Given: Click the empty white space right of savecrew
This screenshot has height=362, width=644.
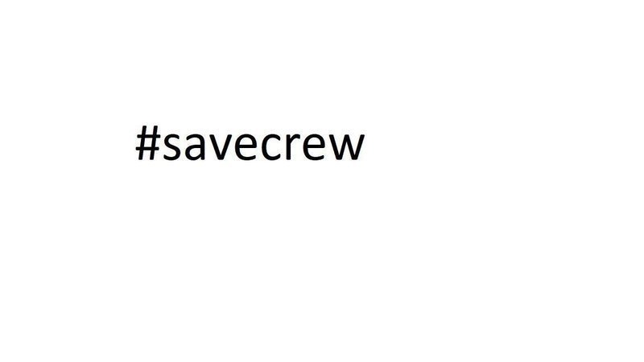Looking at the screenshot, I should pyautogui.click(x=501, y=144).
